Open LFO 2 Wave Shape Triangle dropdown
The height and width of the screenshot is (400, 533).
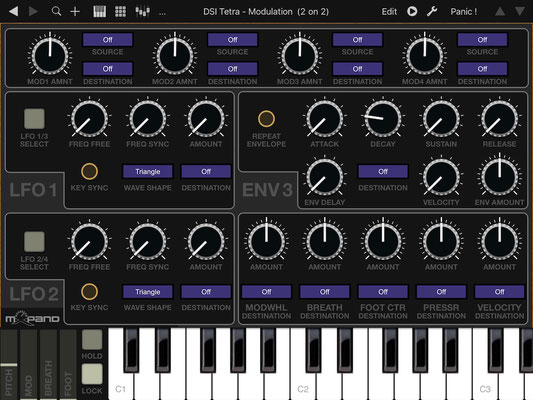[x=148, y=292]
